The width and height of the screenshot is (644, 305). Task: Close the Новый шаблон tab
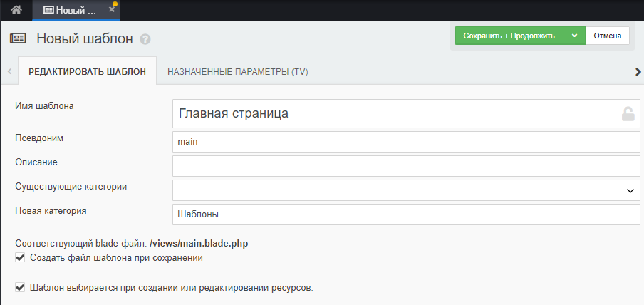111,10
